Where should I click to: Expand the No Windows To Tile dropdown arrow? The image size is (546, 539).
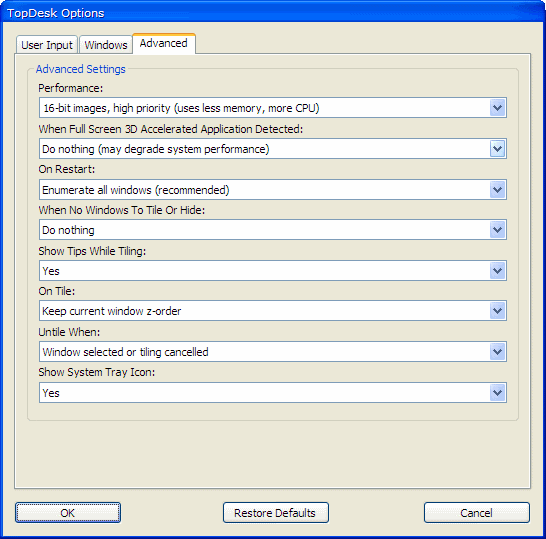(x=498, y=230)
